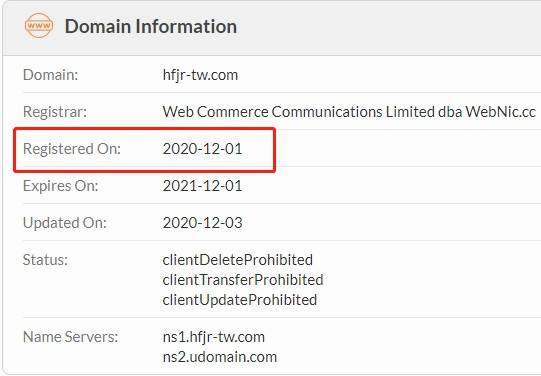Click the updated date 2020-12-03
Screen dimensions: 541x376
[x=203, y=223]
